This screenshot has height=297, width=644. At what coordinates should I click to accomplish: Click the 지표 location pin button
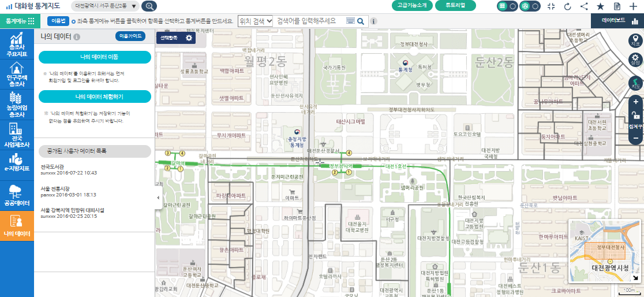pos(635,40)
